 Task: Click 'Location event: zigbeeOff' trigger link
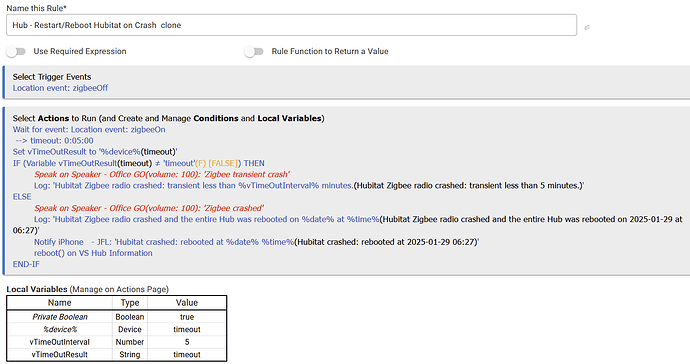[x=60, y=88]
